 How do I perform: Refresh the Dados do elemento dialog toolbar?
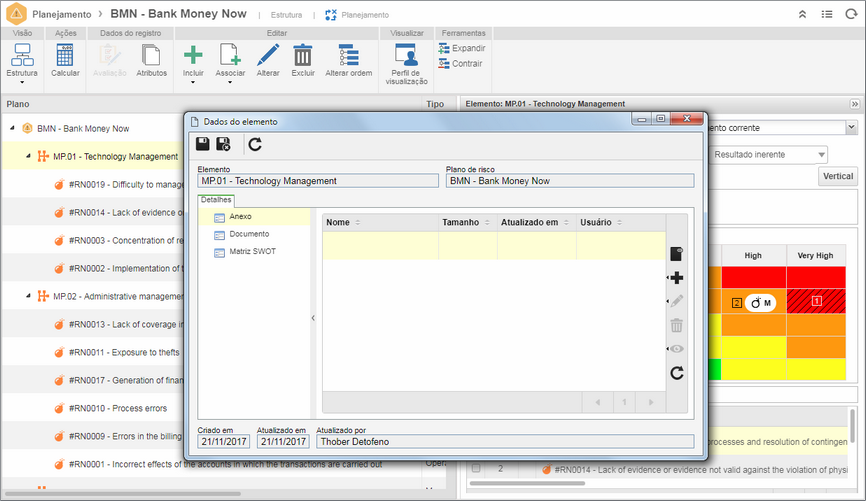click(x=255, y=145)
